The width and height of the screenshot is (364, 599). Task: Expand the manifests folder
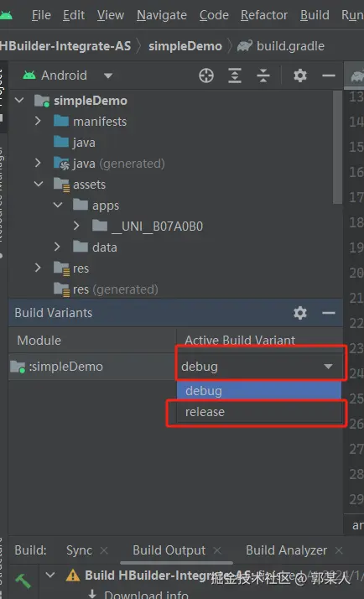(38, 121)
